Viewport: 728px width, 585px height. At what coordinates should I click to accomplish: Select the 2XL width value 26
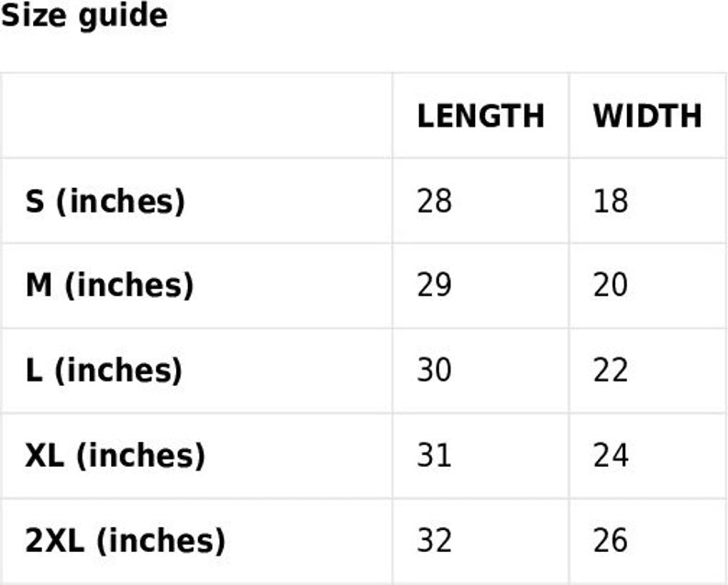click(x=611, y=541)
